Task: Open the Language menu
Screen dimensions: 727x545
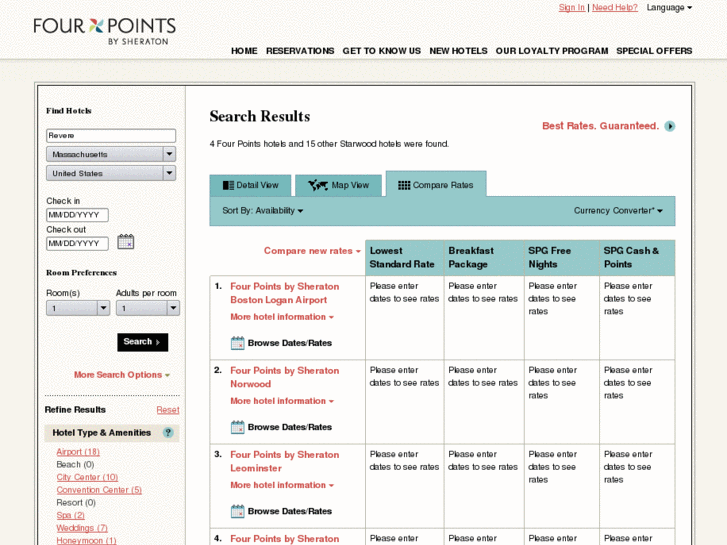Action: click(669, 7)
